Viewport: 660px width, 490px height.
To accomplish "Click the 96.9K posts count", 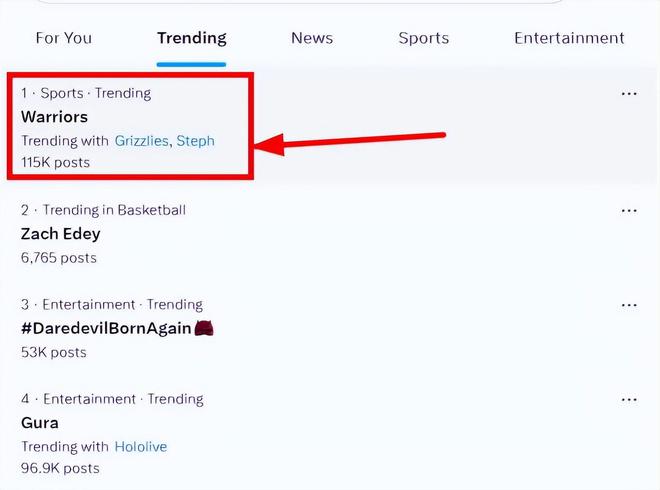I will click(x=60, y=468).
